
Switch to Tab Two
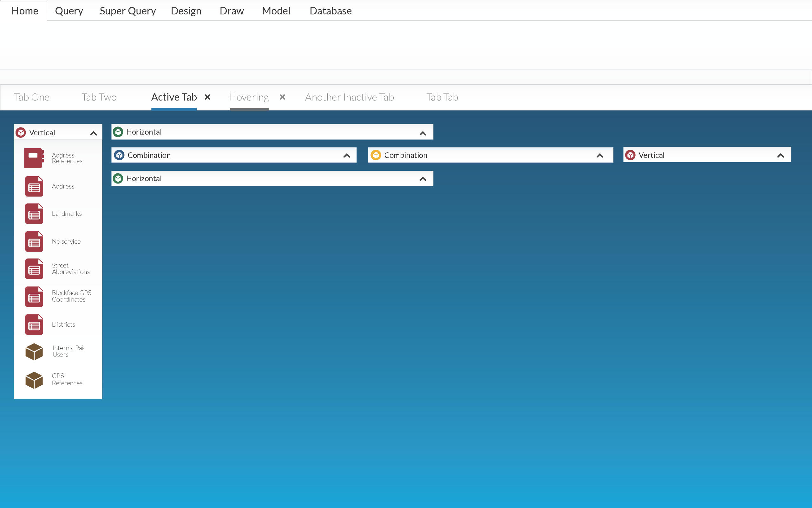[x=99, y=97]
